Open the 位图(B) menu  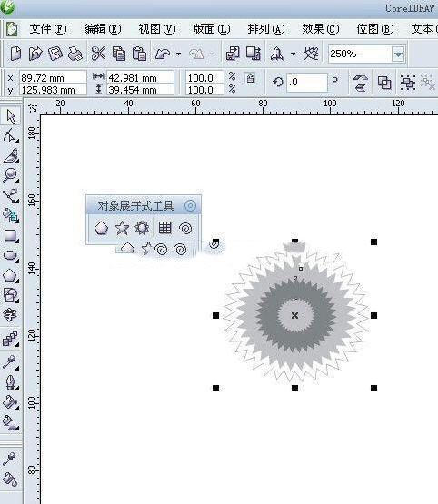375,29
